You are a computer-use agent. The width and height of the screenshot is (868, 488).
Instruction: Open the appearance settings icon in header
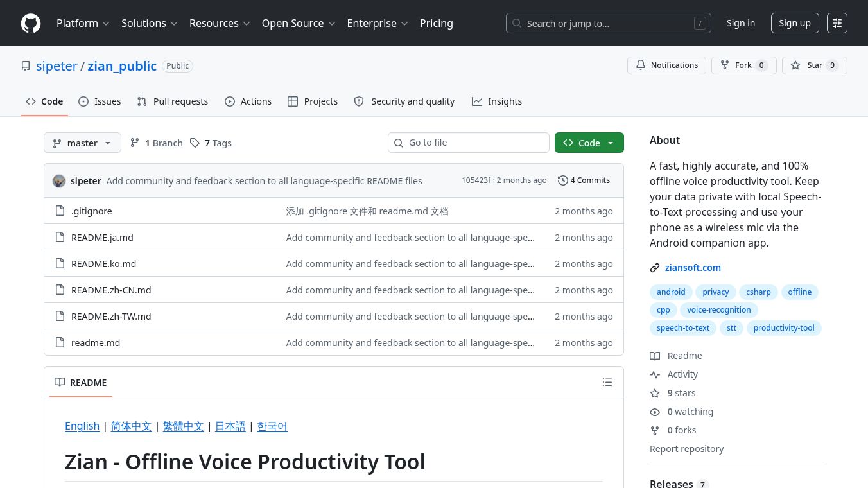coord(837,23)
